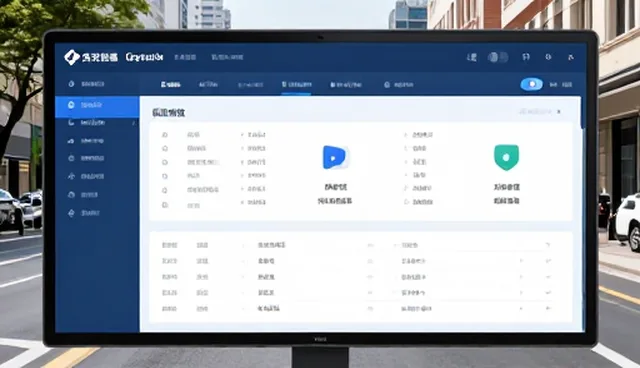Click the white diamond logo icon
Image resolution: width=640 pixels, height=368 pixels.
tap(72, 57)
